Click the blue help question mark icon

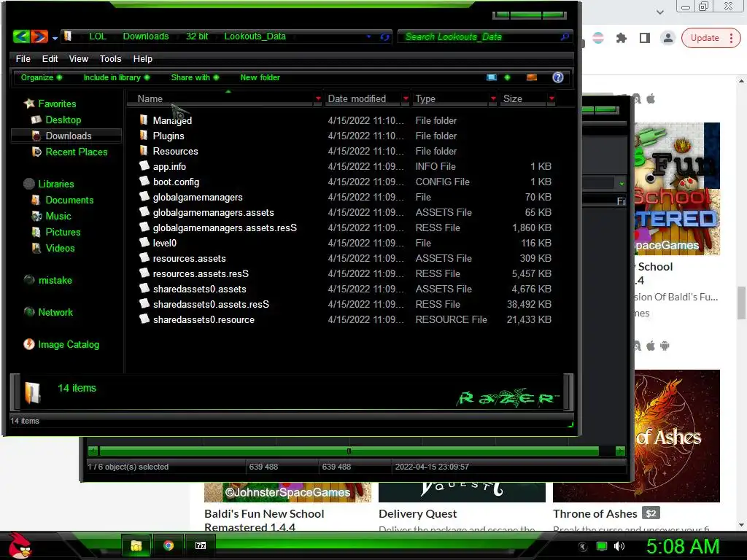pyautogui.click(x=558, y=77)
